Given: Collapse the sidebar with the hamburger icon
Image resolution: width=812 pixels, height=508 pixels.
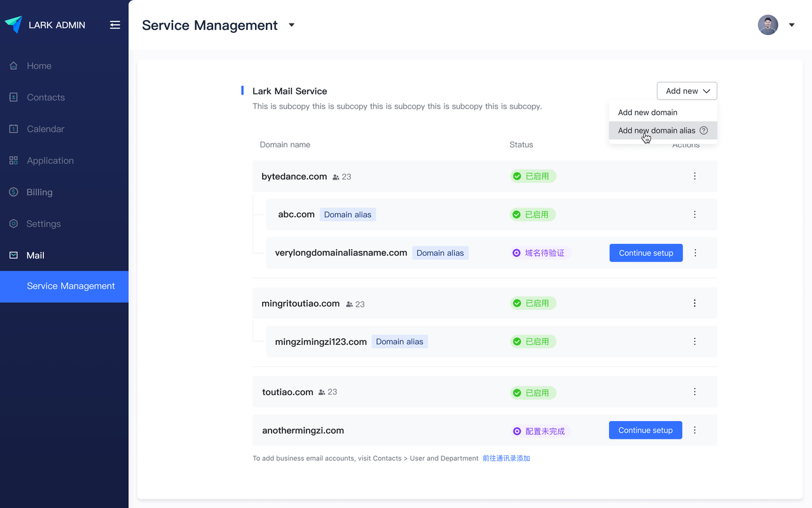Looking at the screenshot, I should [x=115, y=25].
